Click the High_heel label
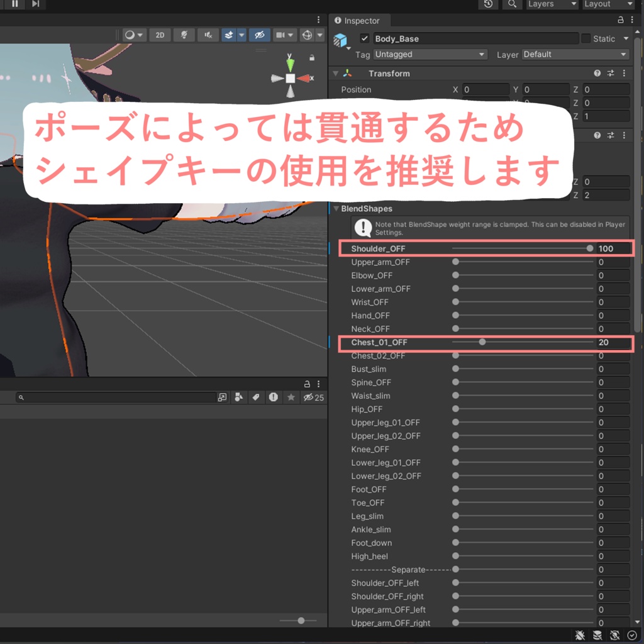The width and height of the screenshot is (644, 644). pos(369,557)
